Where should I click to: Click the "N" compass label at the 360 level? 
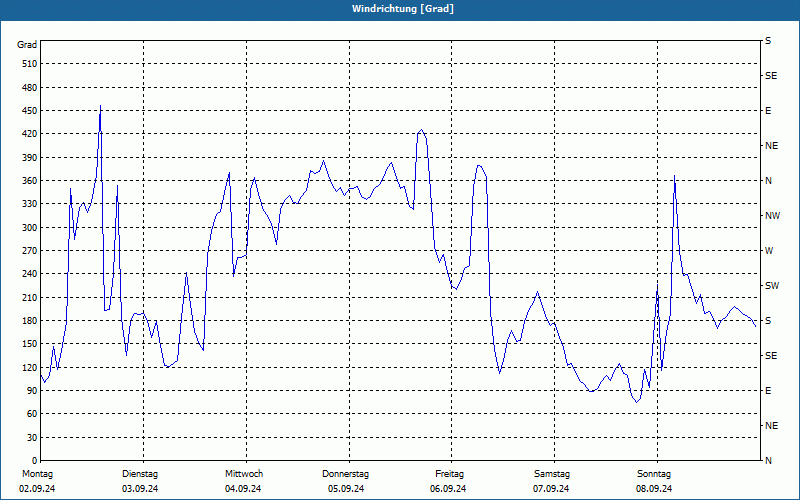click(x=768, y=181)
